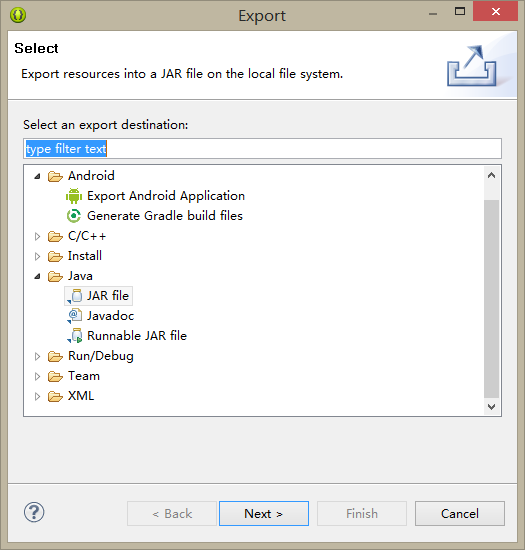This screenshot has height=550, width=525.
Task: Click the tree scrollbar down arrow
Action: pyautogui.click(x=492, y=407)
